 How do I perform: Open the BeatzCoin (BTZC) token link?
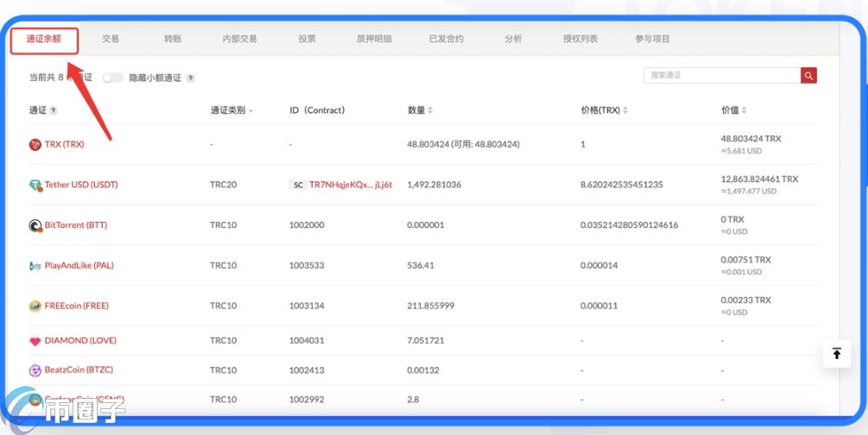click(79, 369)
